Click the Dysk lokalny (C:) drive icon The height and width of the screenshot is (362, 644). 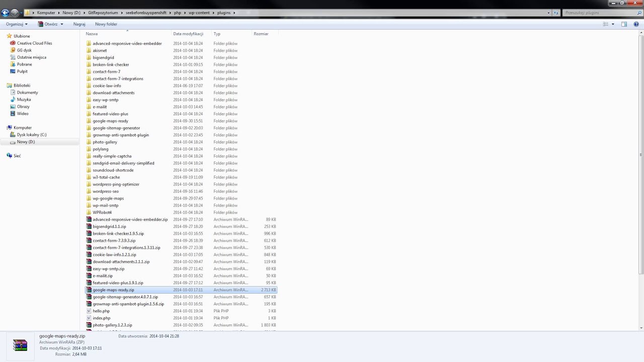13,135
